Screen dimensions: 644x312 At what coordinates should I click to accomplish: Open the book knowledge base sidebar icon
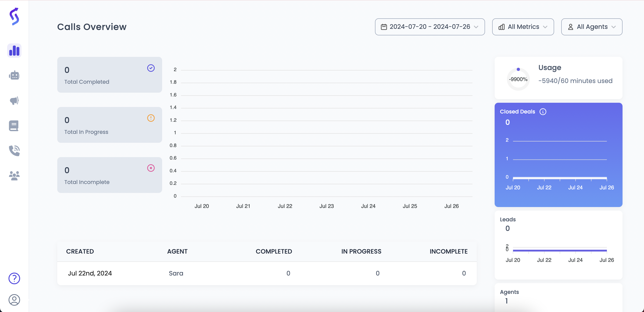point(14,126)
